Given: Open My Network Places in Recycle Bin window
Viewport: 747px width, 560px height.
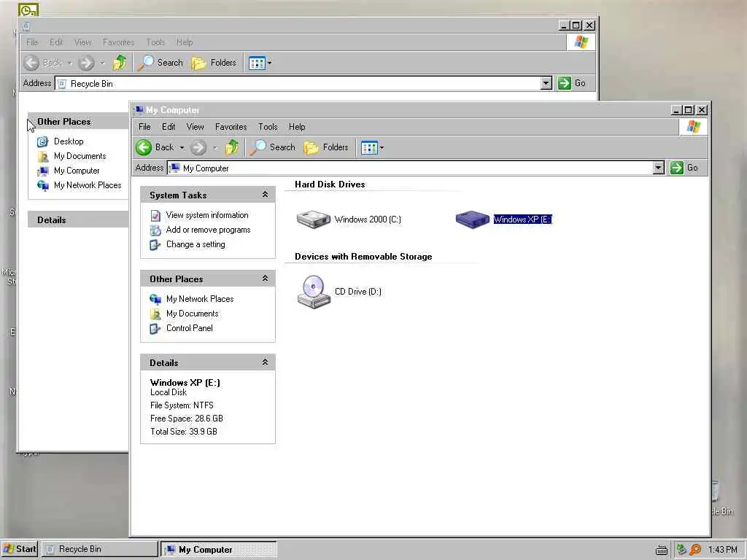Looking at the screenshot, I should (88, 185).
